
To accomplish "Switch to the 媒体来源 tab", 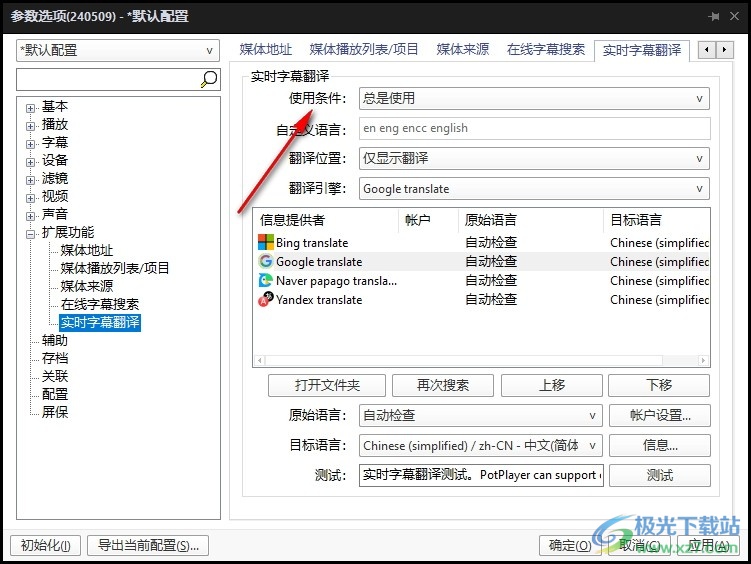I will click(x=463, y=49).
